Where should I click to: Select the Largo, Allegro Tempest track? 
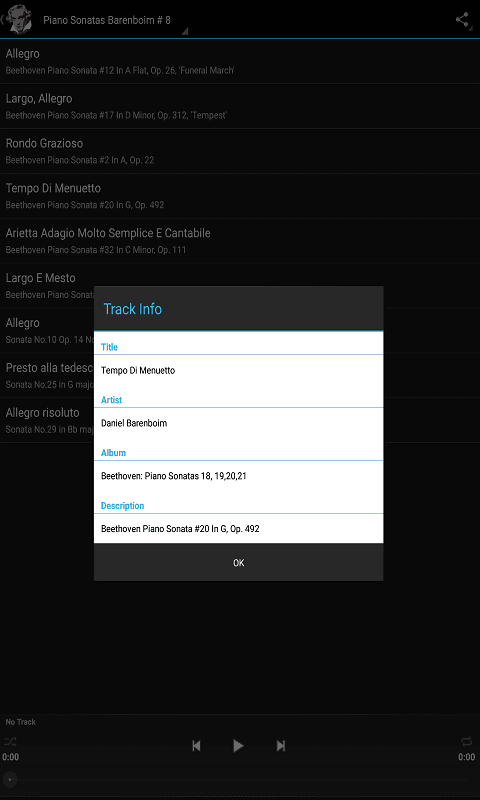(x=240, y=106)
